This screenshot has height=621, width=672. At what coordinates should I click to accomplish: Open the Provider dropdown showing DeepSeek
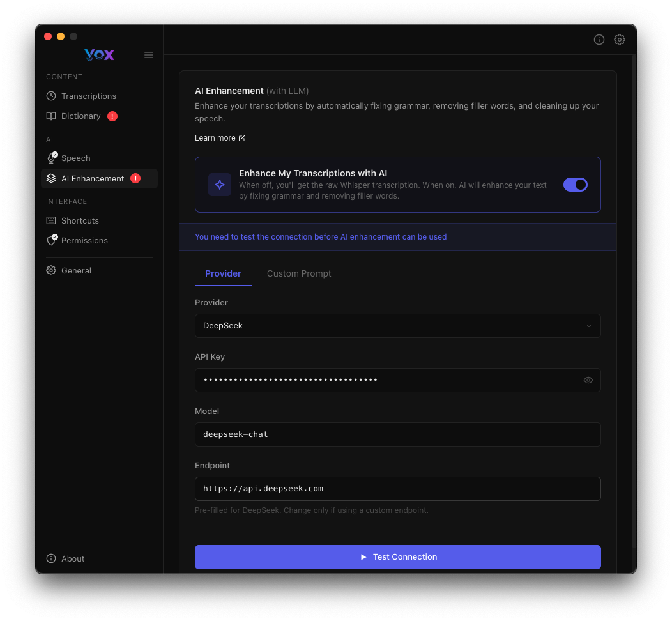click(x=397, y=326)
